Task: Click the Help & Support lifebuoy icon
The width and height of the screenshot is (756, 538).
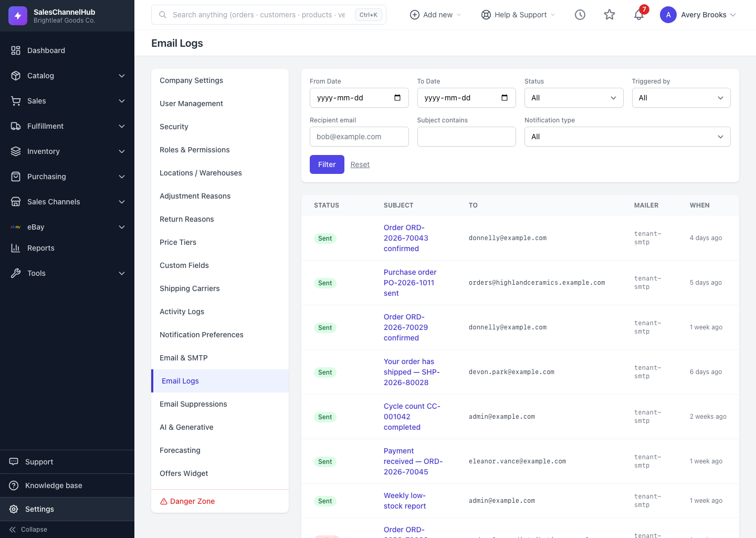Action: [486, 15]
